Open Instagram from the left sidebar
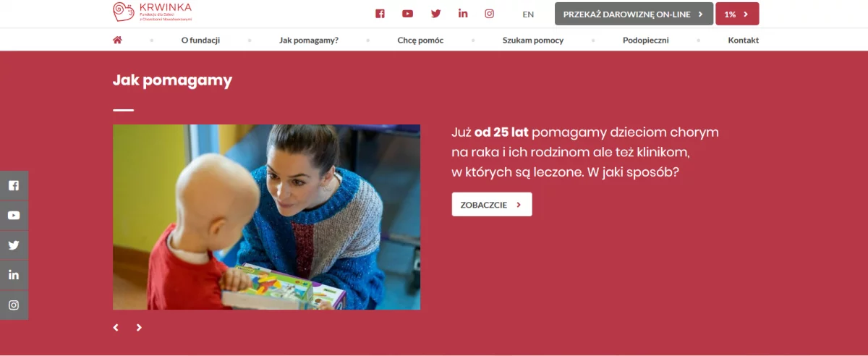The width and height of the screenshot is (868, 356). coord(14,305)
